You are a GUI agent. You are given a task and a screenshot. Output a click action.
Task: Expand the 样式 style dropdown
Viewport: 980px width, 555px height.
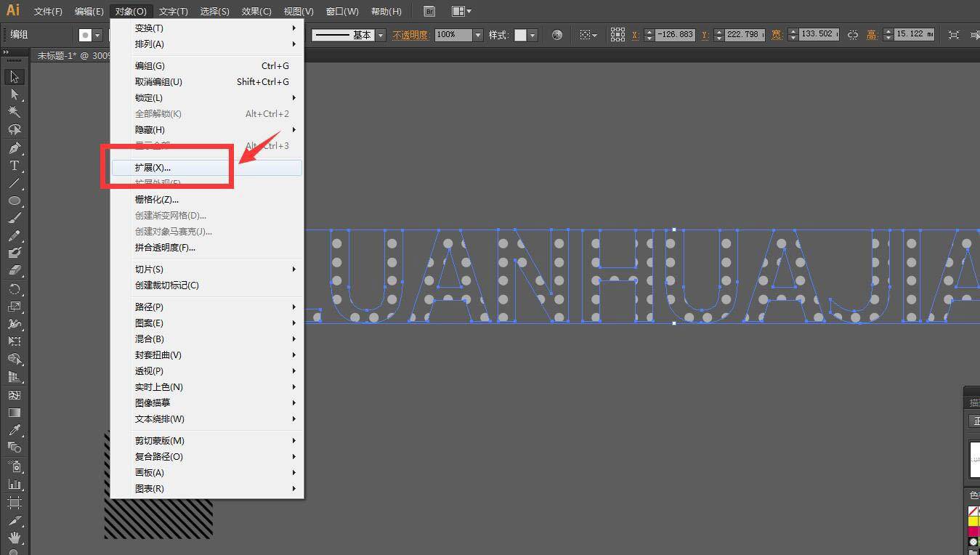tap(532, 35)
